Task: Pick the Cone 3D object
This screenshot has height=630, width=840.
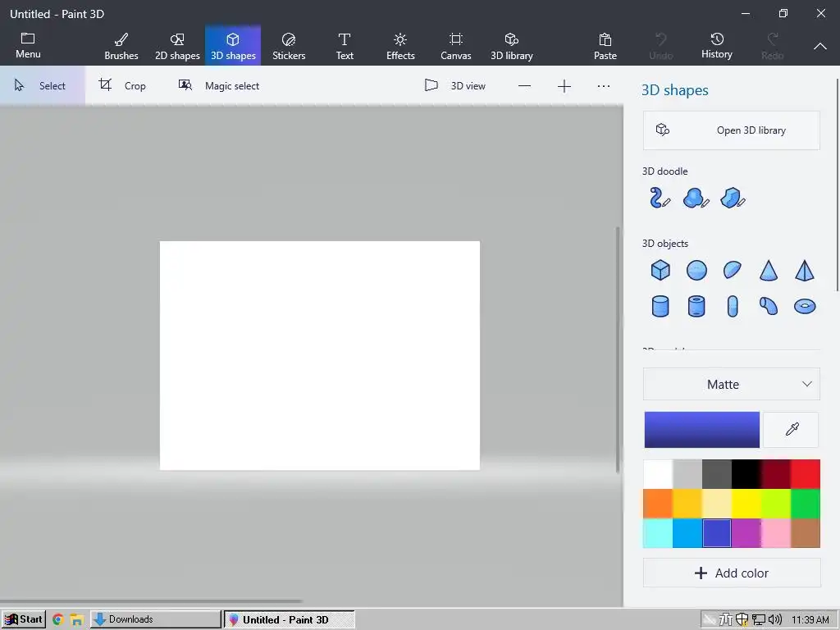Action: coord(769,270)
